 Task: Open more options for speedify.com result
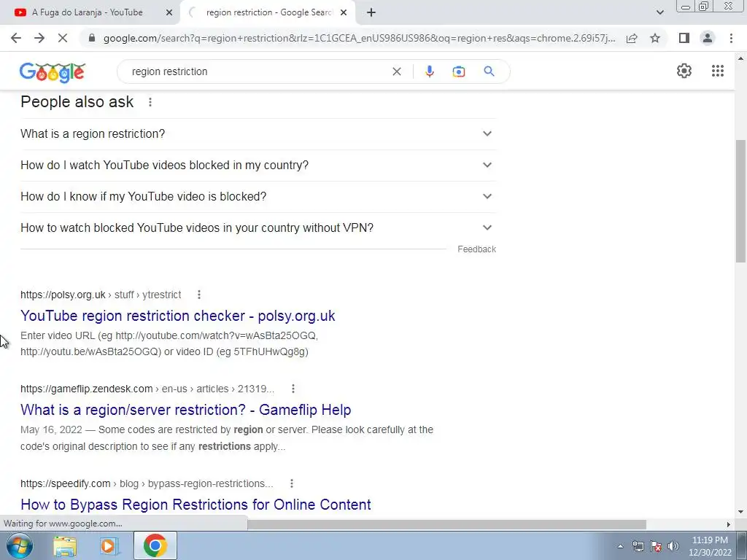pyautogui.click(x=292, y=483)
